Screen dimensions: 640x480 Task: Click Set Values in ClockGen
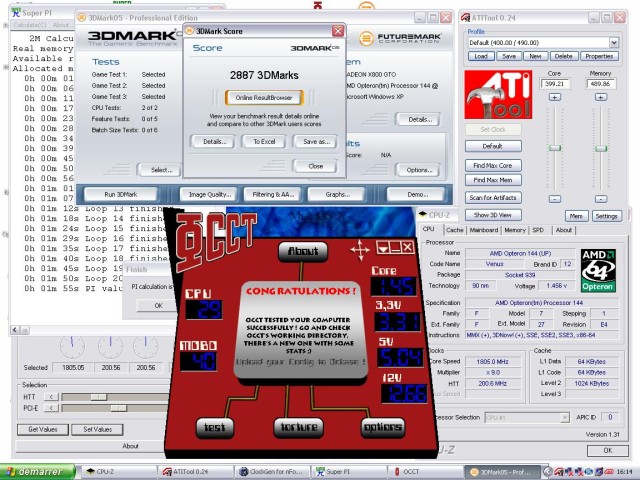click(x=97, y=429)
